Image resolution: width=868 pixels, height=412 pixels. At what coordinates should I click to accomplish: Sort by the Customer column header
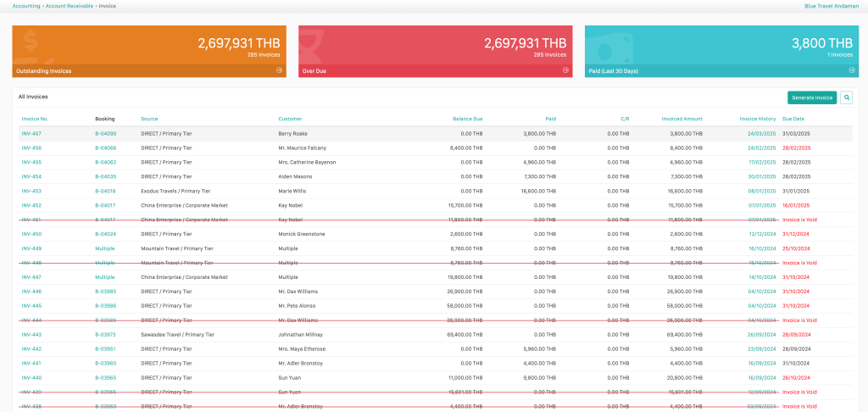point(290,119)
